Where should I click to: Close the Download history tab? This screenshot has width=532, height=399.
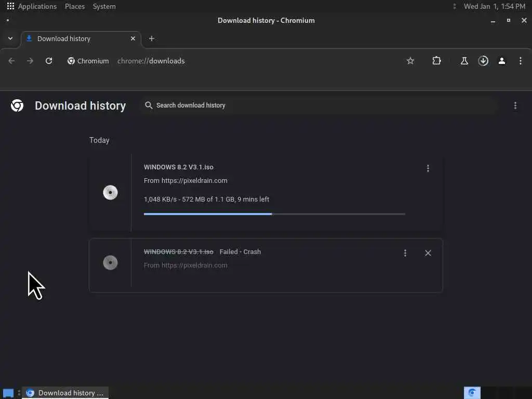coord(132,38)
